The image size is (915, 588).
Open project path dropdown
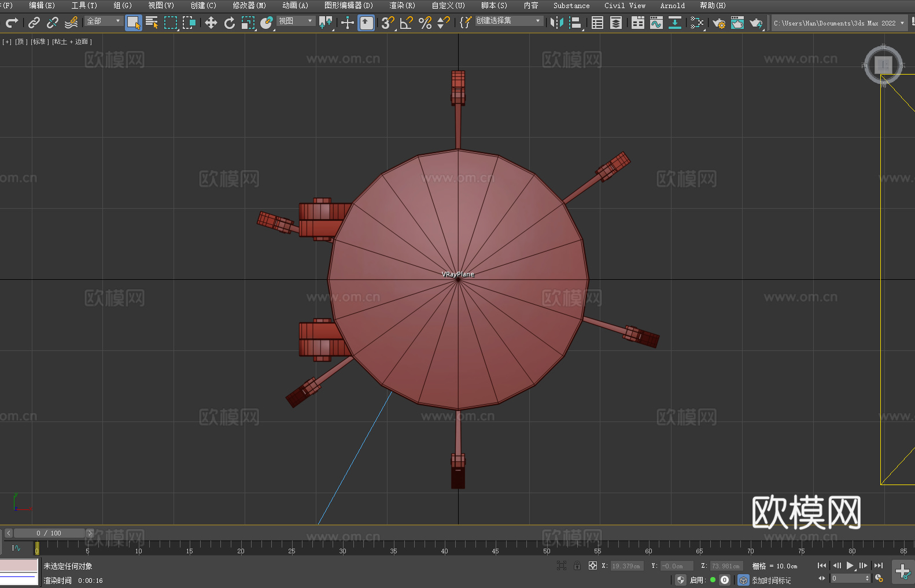pos(839,23)
